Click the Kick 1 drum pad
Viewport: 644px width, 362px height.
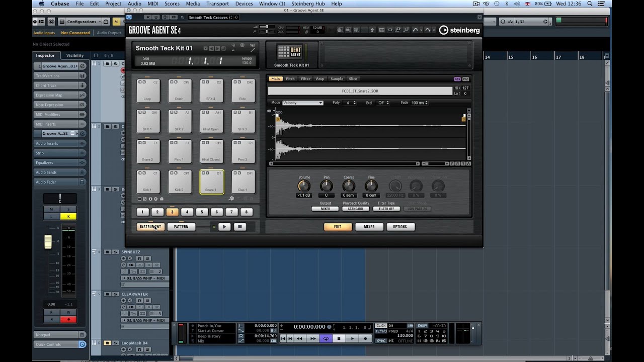tap(148, 182)
